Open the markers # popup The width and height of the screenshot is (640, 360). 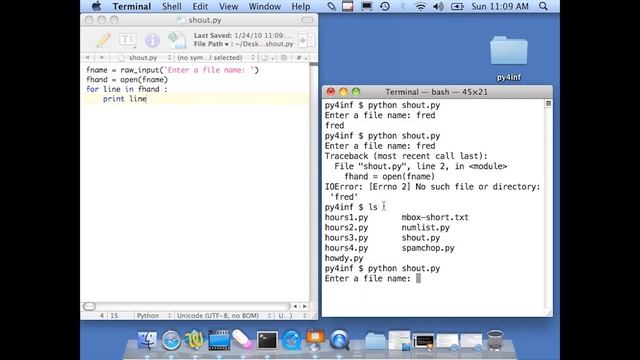302,58
